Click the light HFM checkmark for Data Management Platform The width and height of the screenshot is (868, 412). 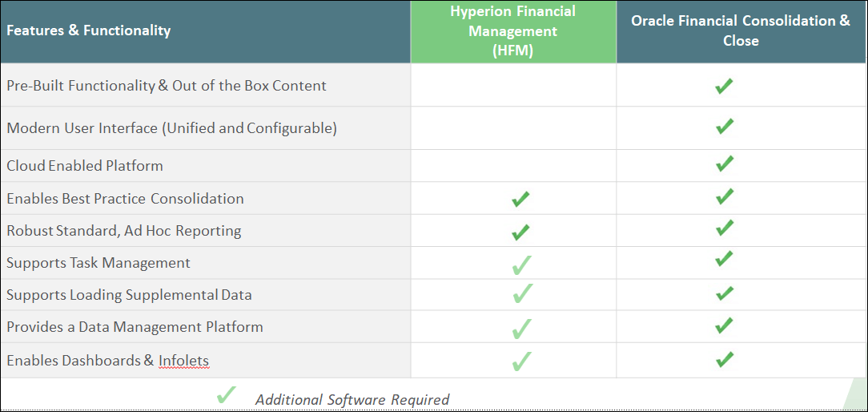point(521,329)
